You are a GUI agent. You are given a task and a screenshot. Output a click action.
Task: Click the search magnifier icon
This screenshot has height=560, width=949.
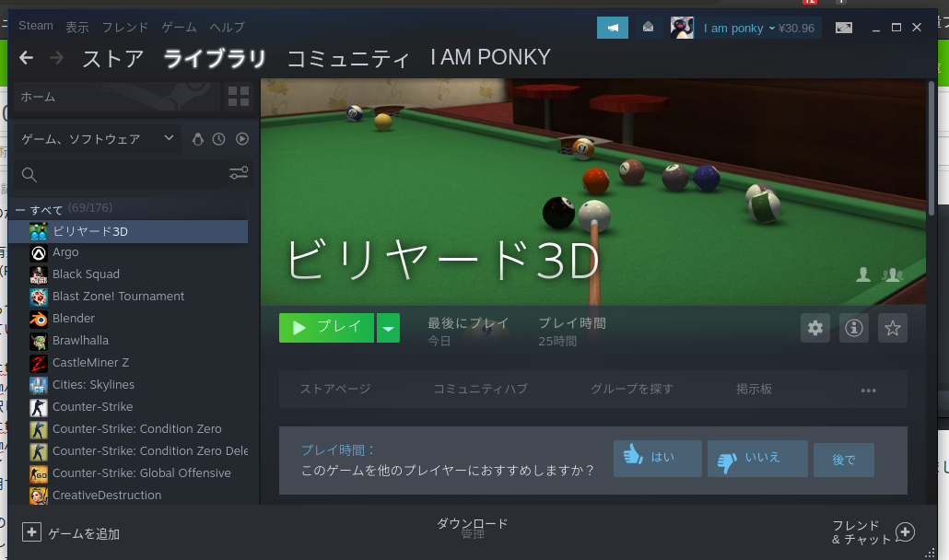click(29, 175)
